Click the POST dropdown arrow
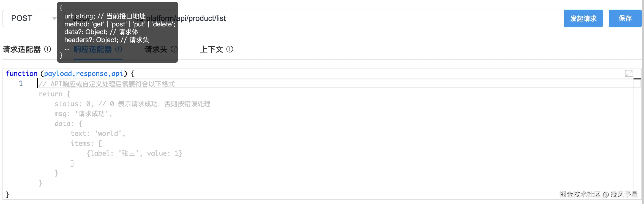This screenshot has width=644, height=204. click(54, 18)
